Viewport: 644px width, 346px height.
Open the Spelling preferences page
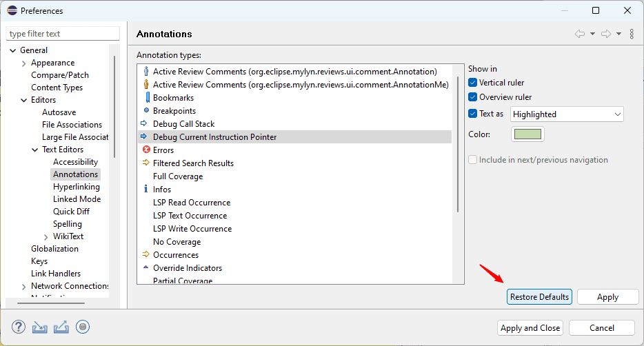click(x=68, y=224)
